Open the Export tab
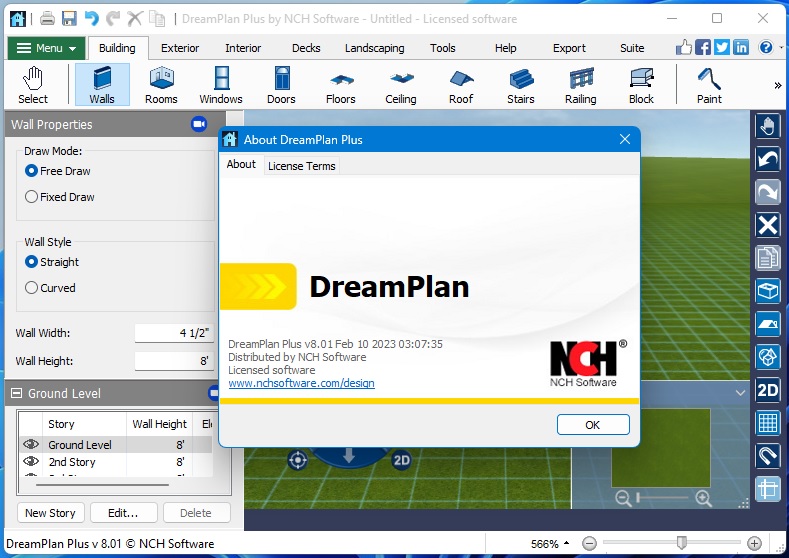This screenshot has width=789, height=558. tap(569, 48)
